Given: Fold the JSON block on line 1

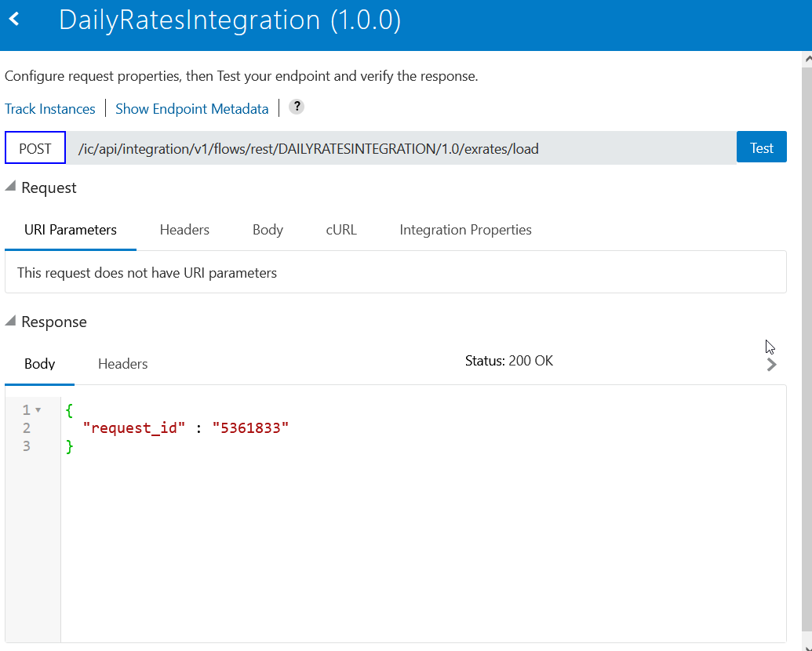Looking at the screenshot, I should point(37,409).
